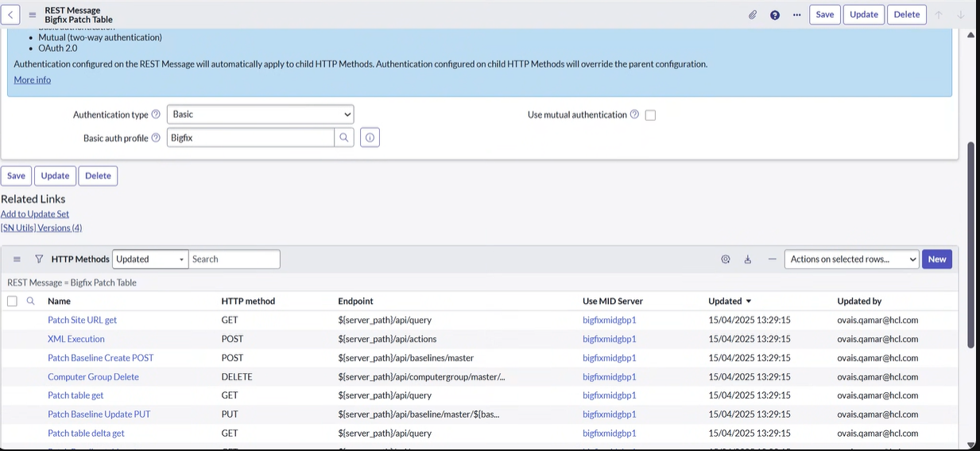Image resolution: width=980 pixels, height=451 pixels.
Task: Open the HTTP Methods list hamburger menu
Action: [17, 259]
